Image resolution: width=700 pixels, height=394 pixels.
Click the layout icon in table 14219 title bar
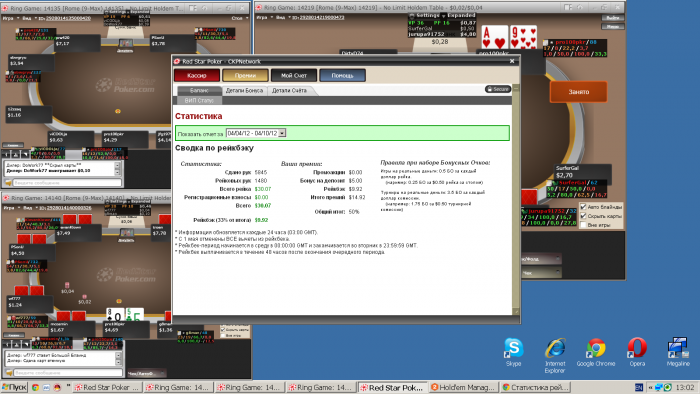point(568,7)
